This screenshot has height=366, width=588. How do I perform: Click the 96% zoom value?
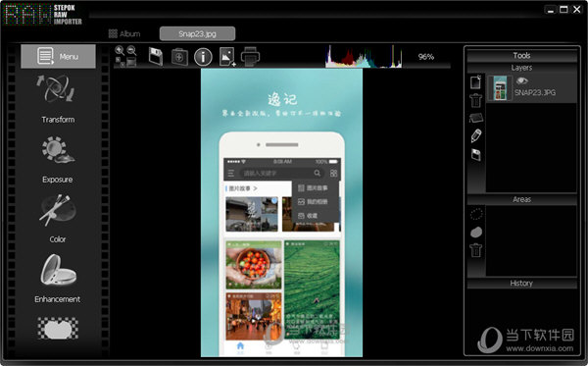click(x=426, y=57)
